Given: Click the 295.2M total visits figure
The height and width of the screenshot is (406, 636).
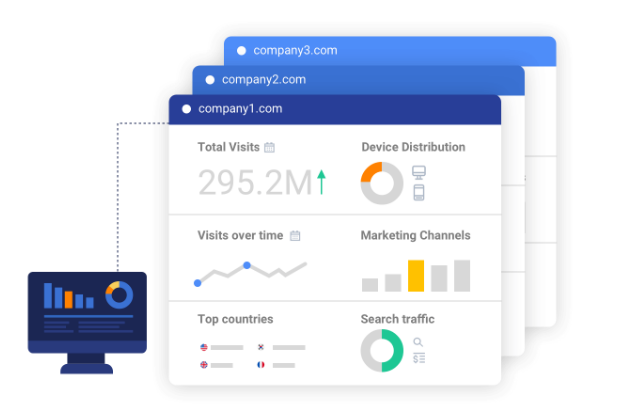Looking at the screenshot, I should (255, 183).
